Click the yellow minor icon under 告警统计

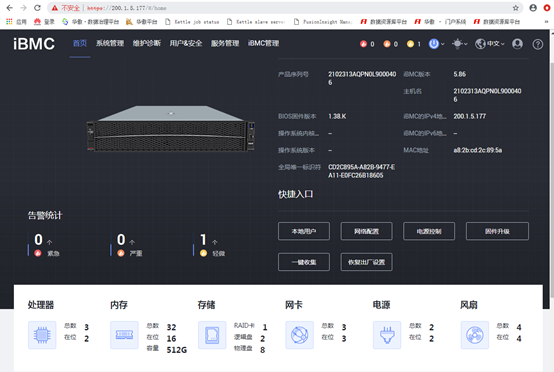pos(204,253)
